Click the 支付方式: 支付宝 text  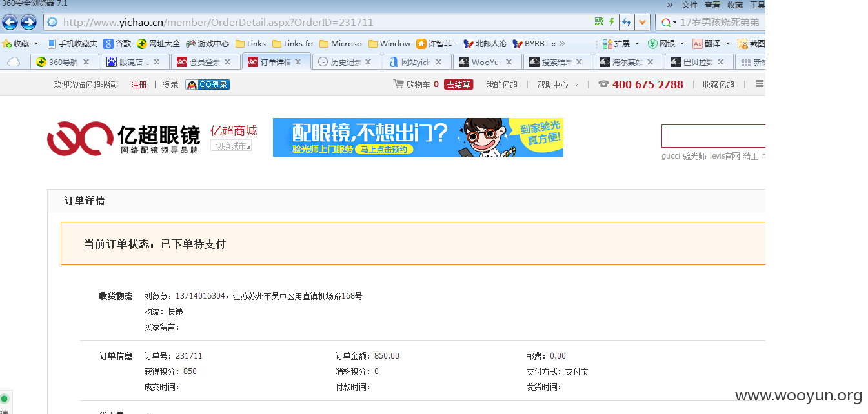point(557,371)
